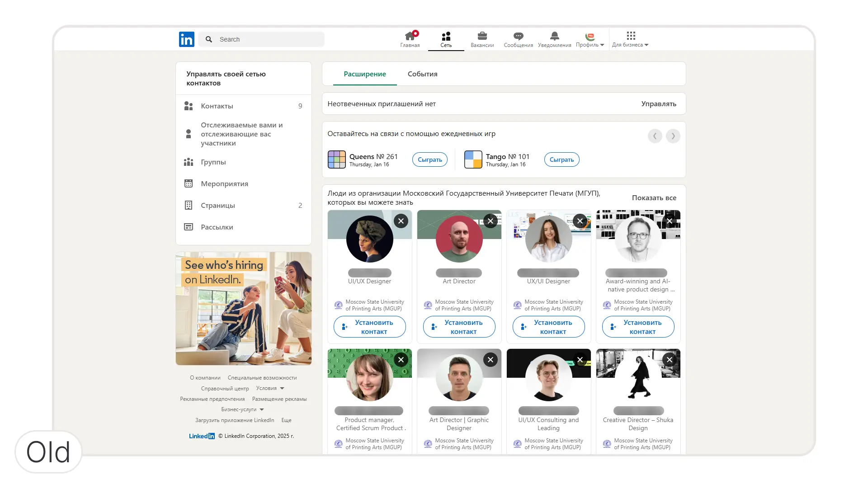Screen dimensions: 868x488
Task: Dismiss the UI/UX Designer suggestion card
Action: pos(401,221)
